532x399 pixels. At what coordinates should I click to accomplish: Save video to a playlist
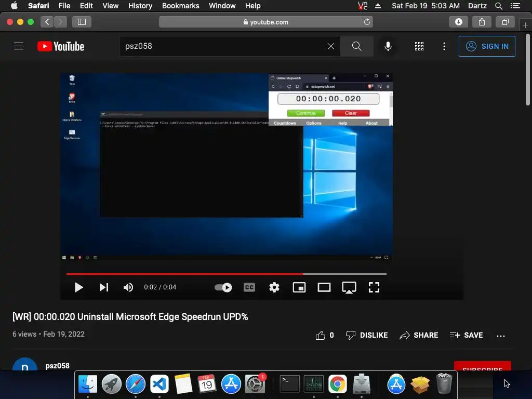pyautogui.click(x=466, y=335)
